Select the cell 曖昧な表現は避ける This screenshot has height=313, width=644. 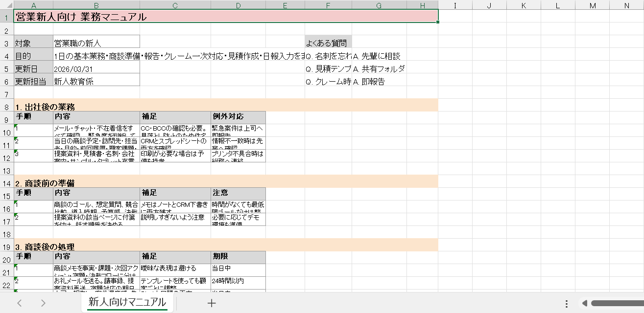175,270
